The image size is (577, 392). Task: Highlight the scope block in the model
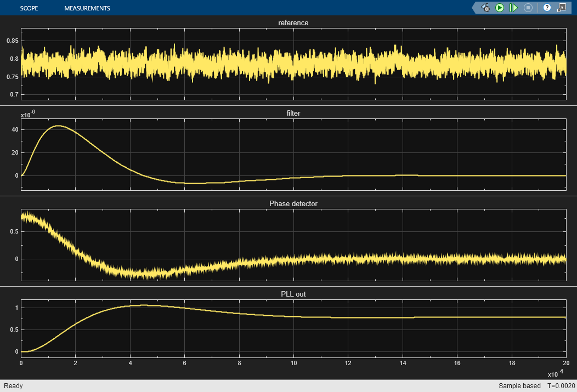[562, 8]
